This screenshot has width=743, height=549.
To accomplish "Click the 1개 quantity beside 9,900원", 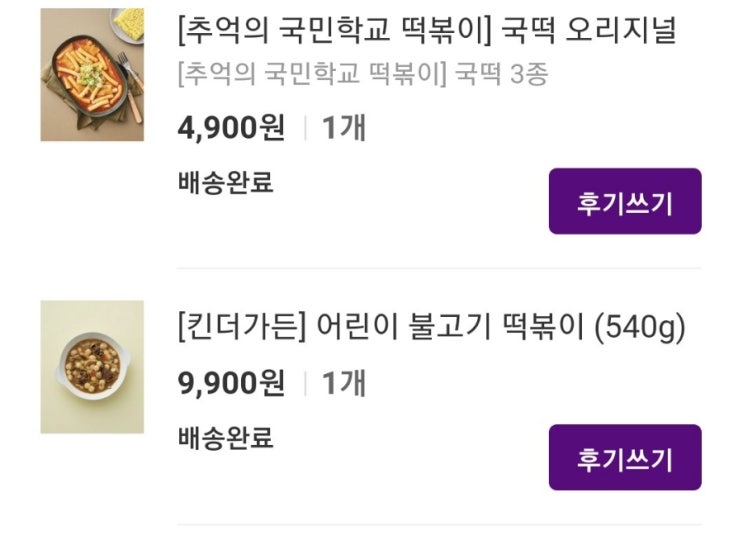I will tap(343, 382).
